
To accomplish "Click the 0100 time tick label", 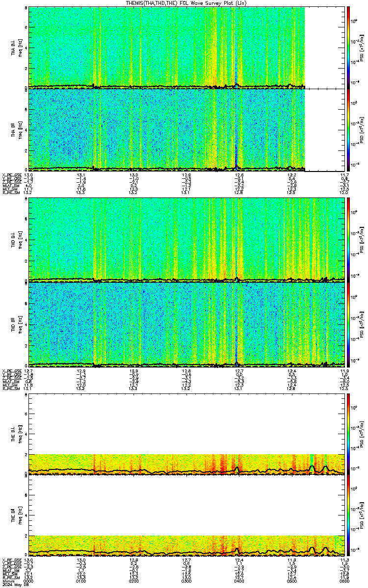I will tap(81, 581).
